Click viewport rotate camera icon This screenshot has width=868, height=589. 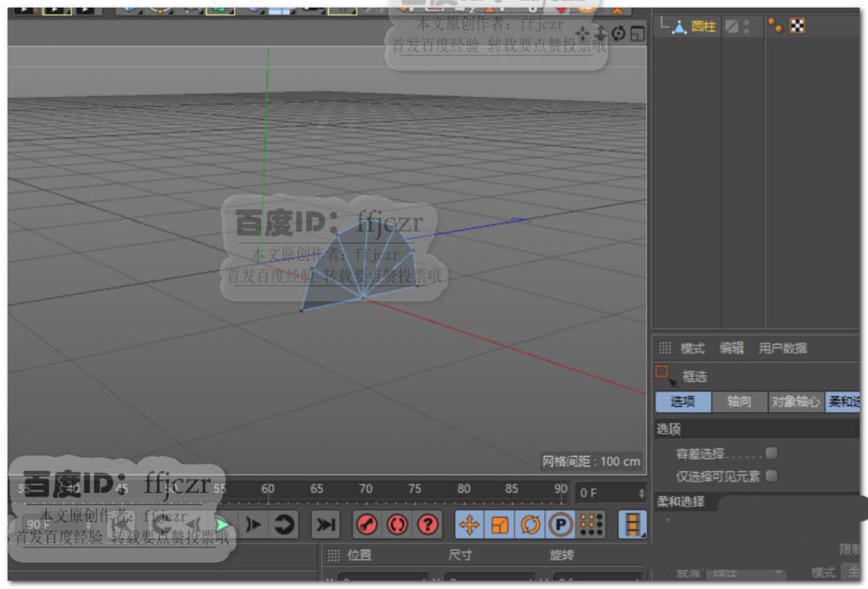[618, 34]
